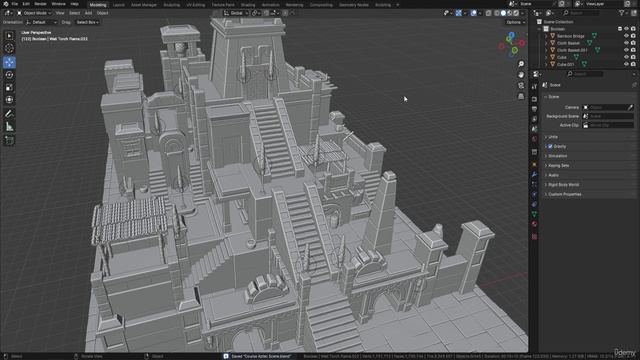Open the viewport Object menu
The image size is (640, 360).
102,13
